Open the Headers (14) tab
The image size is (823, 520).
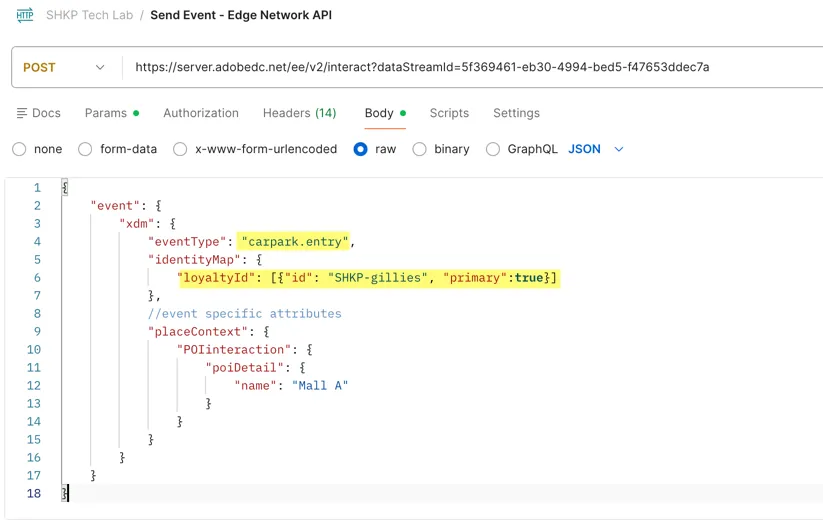(x=299, y=113)
